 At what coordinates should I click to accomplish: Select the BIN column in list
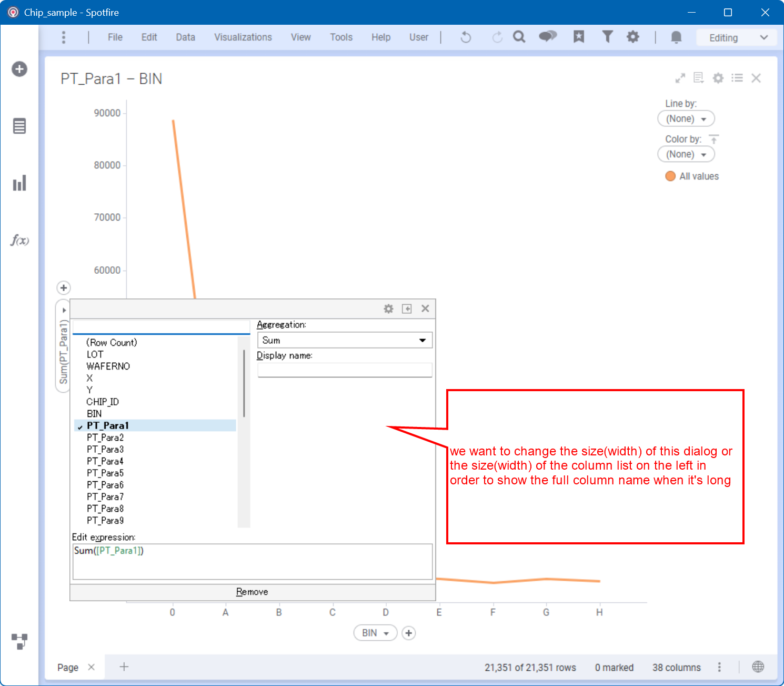(94, 414)
